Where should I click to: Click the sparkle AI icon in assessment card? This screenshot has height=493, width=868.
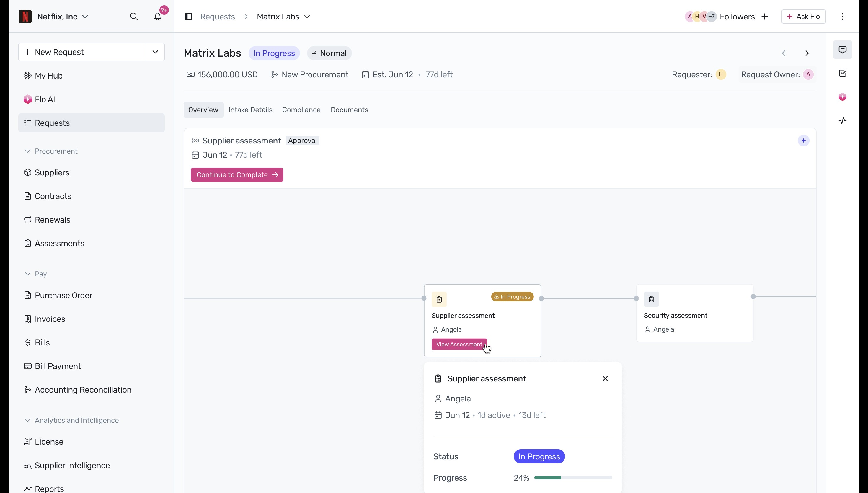(804, 141)
